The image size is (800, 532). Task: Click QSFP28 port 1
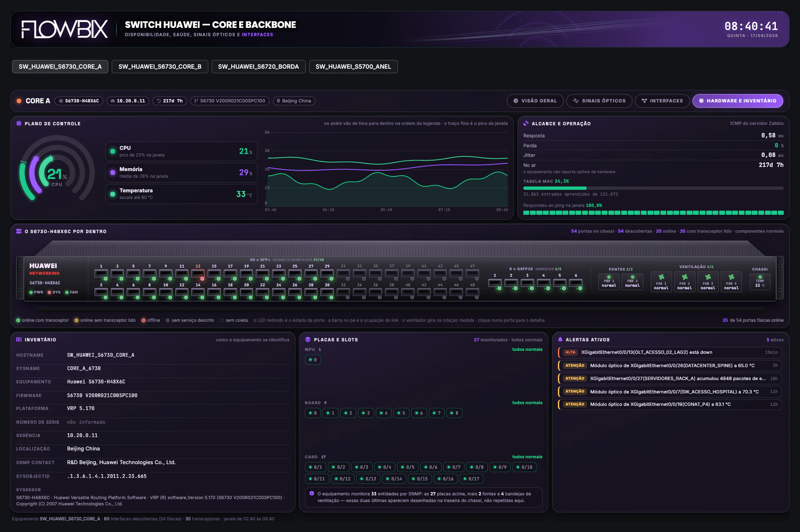click(x=495, y=283)
